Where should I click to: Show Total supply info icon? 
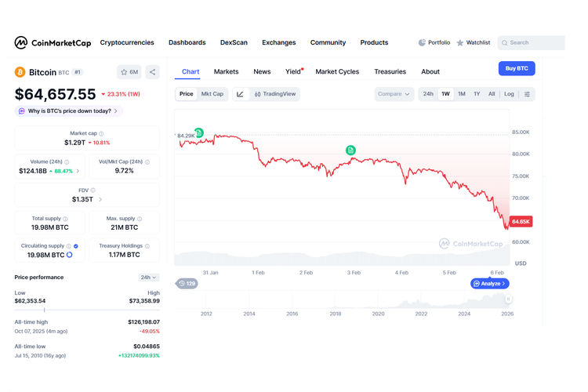pyautogui.click(x=65, y=219)
